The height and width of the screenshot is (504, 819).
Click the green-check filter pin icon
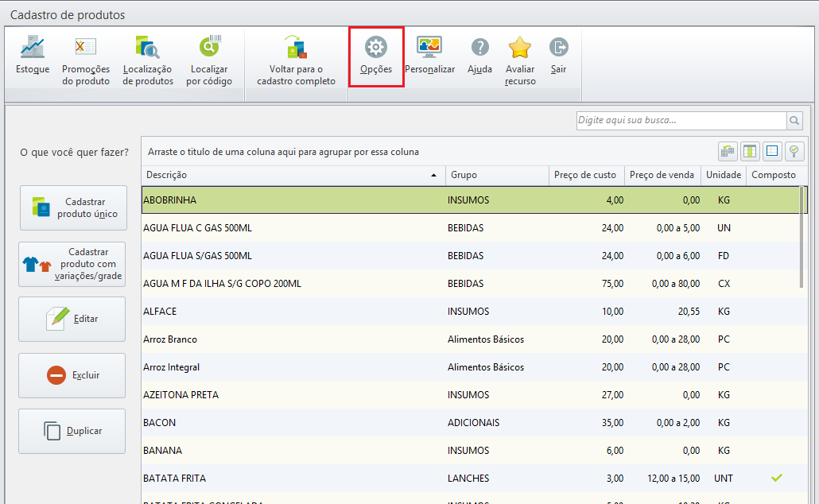[x=794, y=151]
